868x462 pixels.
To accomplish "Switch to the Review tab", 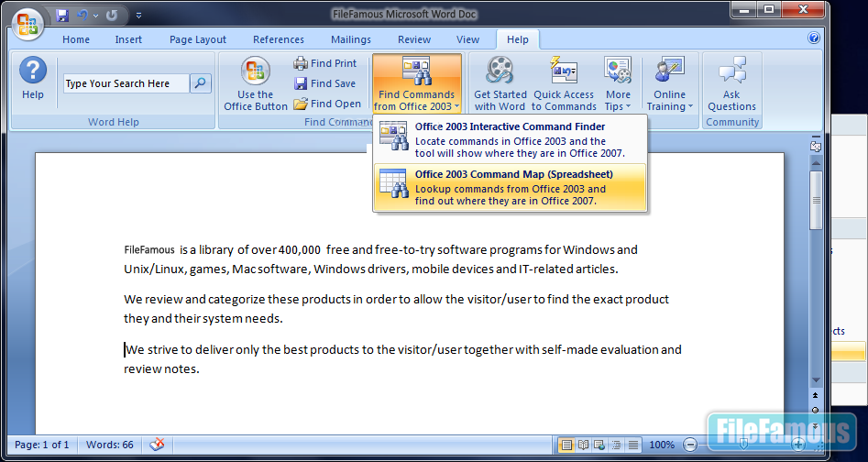I will (414, 39).
